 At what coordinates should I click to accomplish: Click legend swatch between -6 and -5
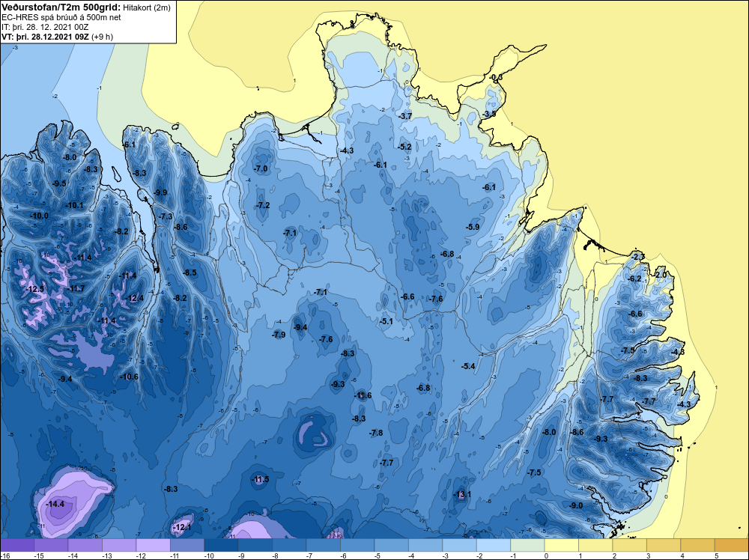[357, 545]
